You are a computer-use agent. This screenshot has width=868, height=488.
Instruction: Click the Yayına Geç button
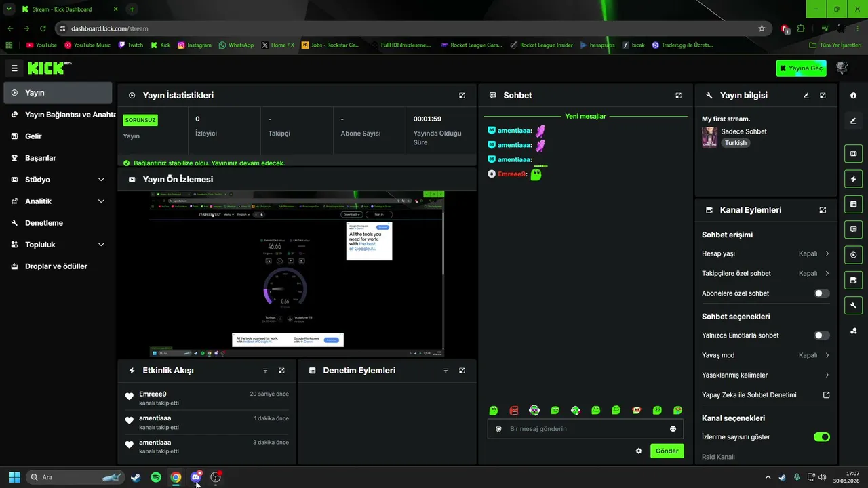tap(802, 68)
